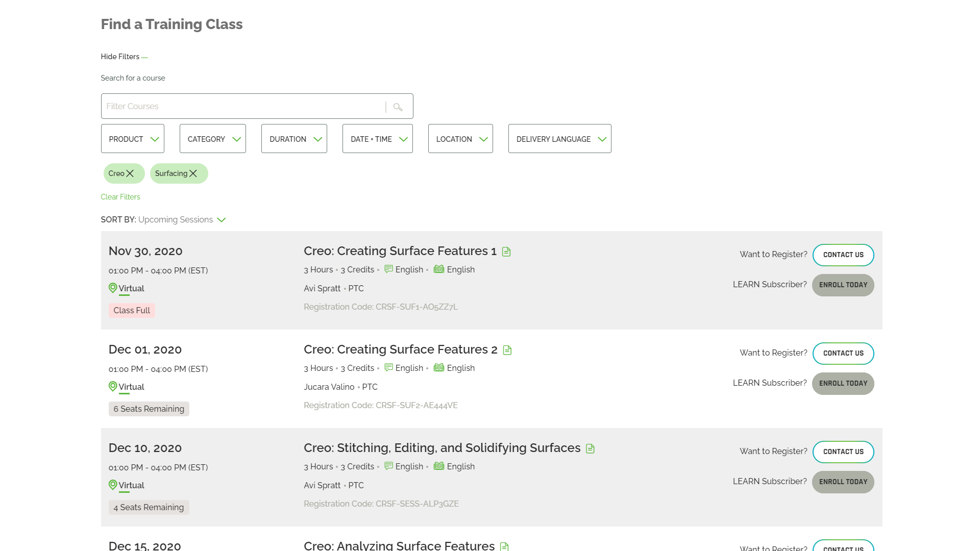Screen dimensions: 980x551
Task: Click Contact Us for Surface Features 2
Action: 843,354
